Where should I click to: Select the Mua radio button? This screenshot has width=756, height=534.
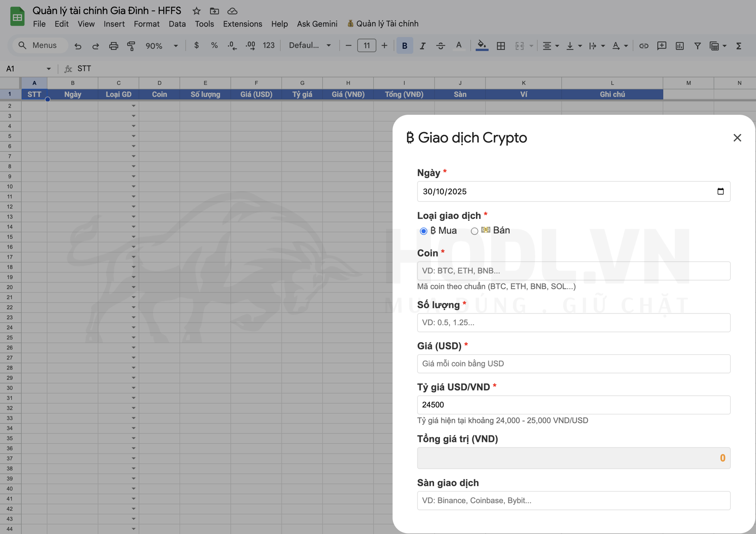click(423, 231)
